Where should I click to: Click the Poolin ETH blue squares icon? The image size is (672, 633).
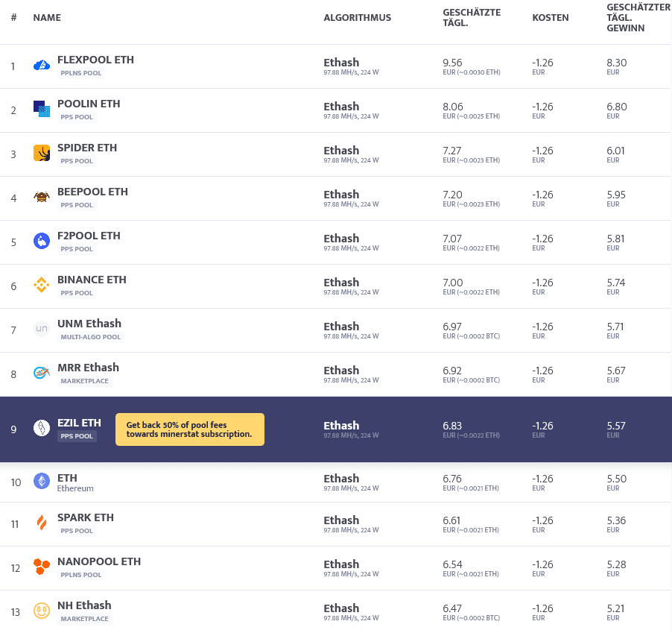click(x=42, y=109)
